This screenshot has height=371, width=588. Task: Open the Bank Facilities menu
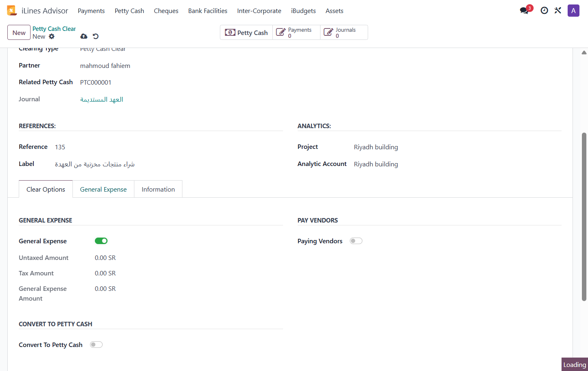pyautogui.click(x=208, y=11)
